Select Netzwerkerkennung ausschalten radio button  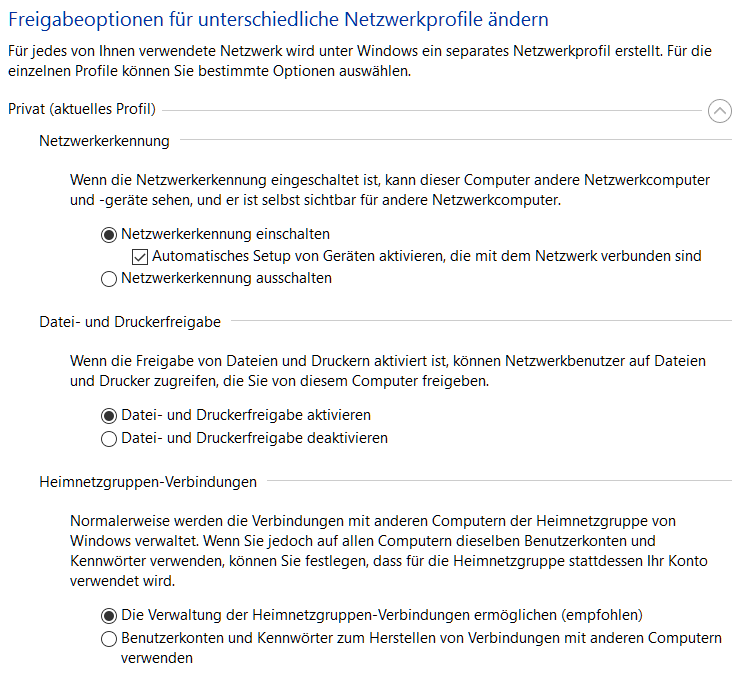coord(109,279)
